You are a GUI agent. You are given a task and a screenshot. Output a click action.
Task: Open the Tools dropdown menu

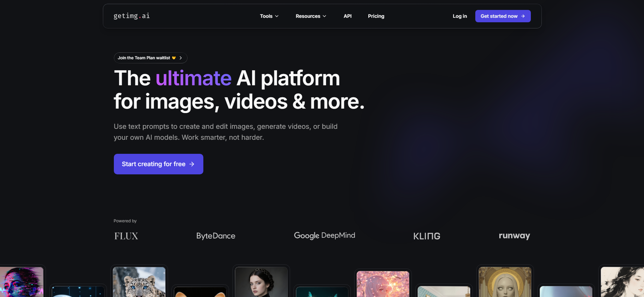[269, 16]
